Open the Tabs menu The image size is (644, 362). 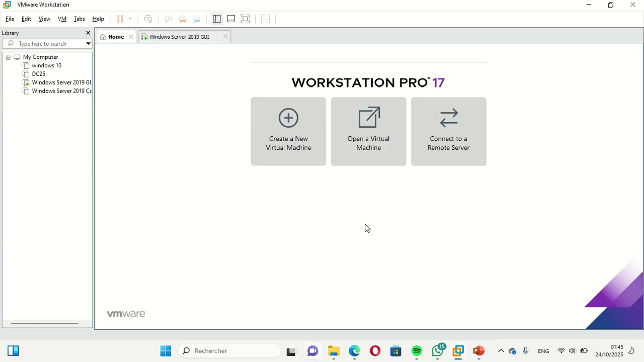point(79,19)
